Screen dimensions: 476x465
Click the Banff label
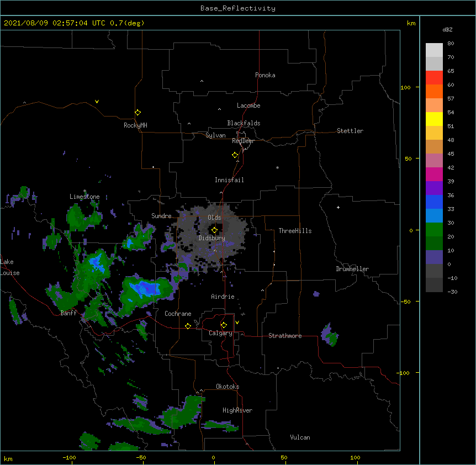click(68, 313)
